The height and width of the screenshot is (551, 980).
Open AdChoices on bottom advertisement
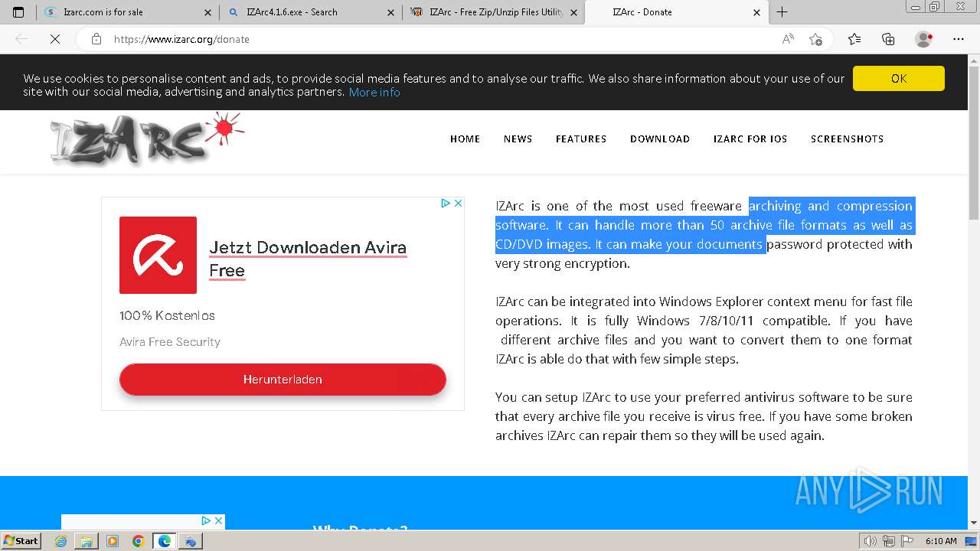click(206, 520)
